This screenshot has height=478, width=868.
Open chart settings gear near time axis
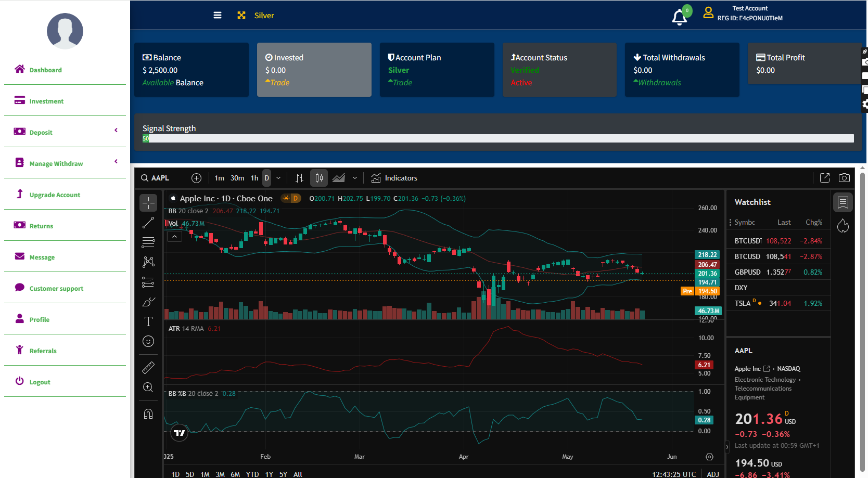coord(709,457)
